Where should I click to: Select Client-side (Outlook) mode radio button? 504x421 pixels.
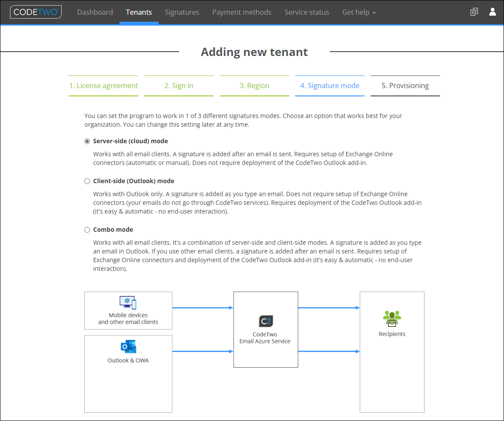click(x=87, y=181)
